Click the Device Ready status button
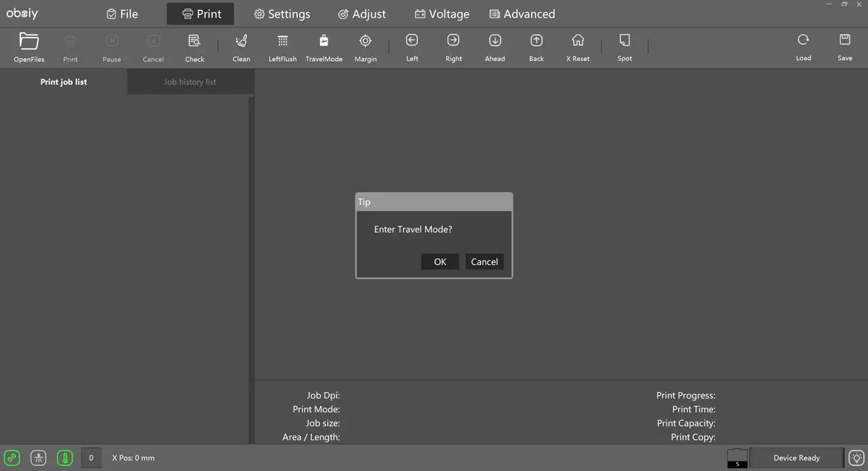Image resolution: width=868 pixels, height=471 pixels. [797, 458]
